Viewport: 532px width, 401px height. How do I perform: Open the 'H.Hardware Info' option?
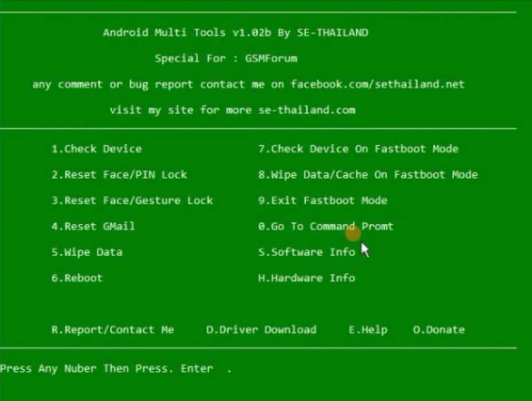coord(307,279)
